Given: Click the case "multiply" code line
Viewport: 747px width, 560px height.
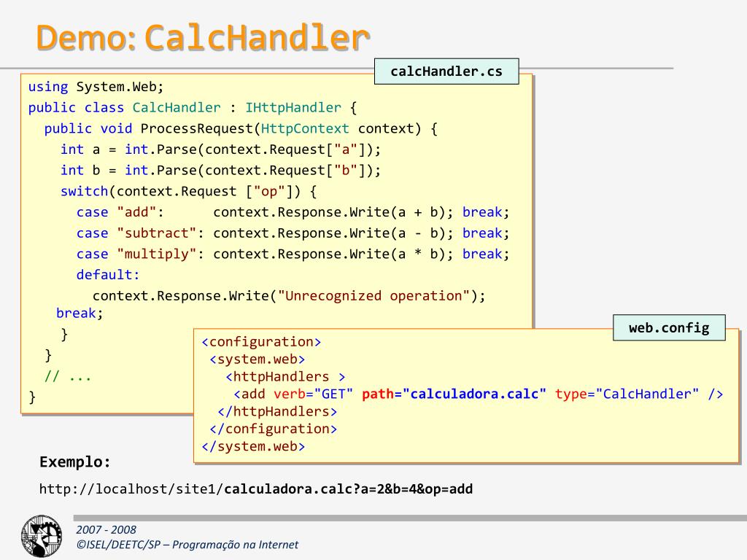Looking at the screenshot, I should coord(293,254).
